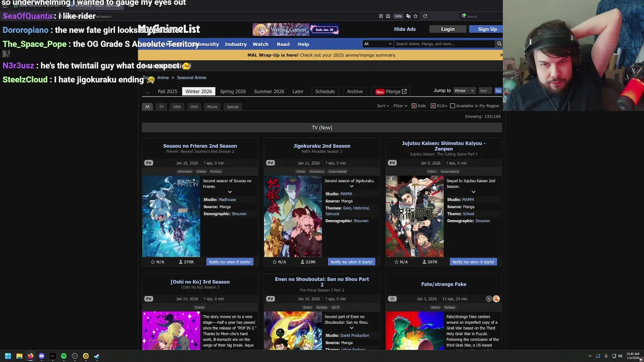Open File Explorer from taskbar
Image resolution: width=644 pixels, height=362 pixels.
(19, 356)
